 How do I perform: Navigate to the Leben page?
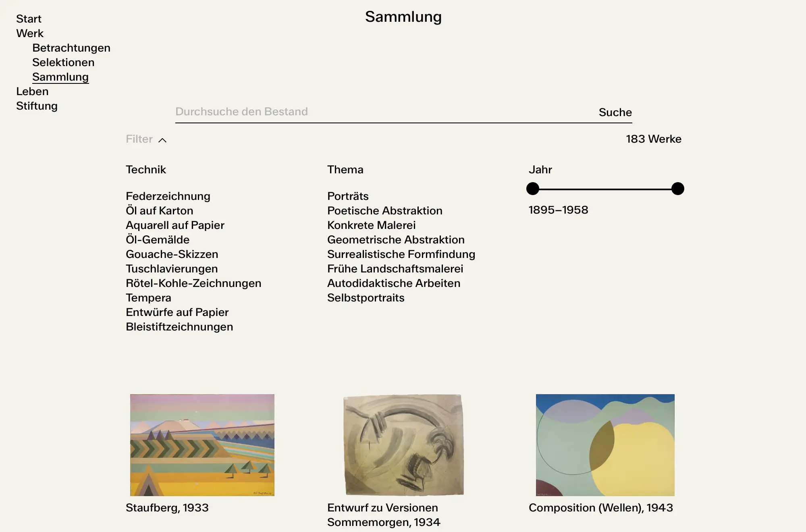coord(32,91)
